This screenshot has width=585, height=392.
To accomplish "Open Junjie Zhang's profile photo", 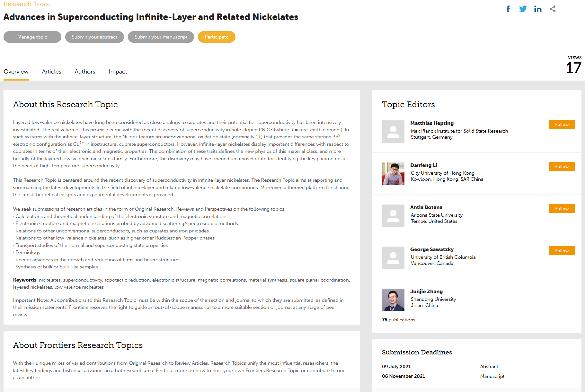I will (x=393, y=300).
